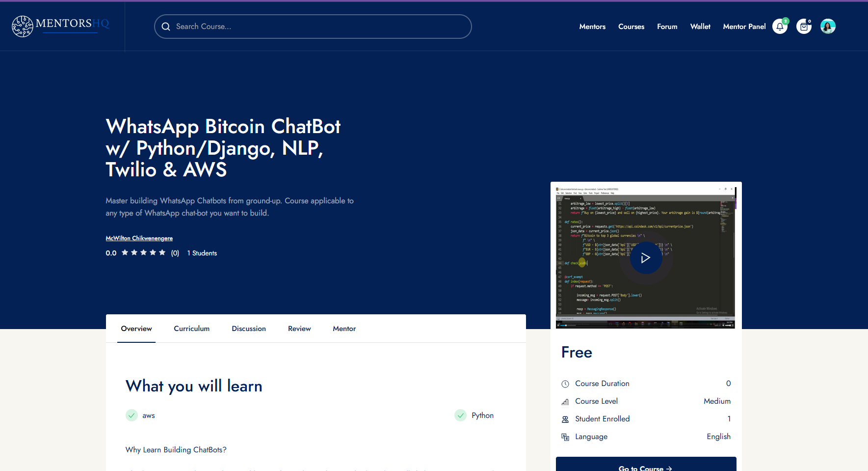Click the MentorsHQ logo

[x=60, y=26]
